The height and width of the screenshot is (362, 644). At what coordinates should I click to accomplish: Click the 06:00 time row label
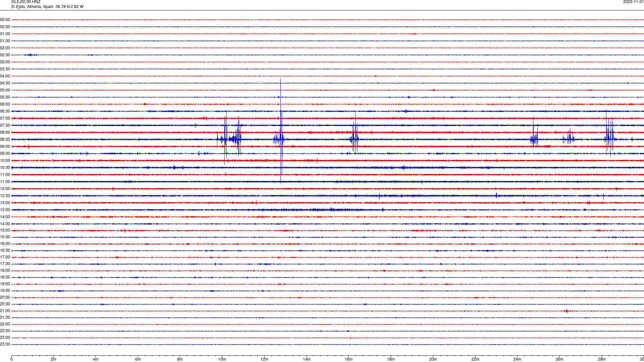pyautogui.click(x=5, y=104)
